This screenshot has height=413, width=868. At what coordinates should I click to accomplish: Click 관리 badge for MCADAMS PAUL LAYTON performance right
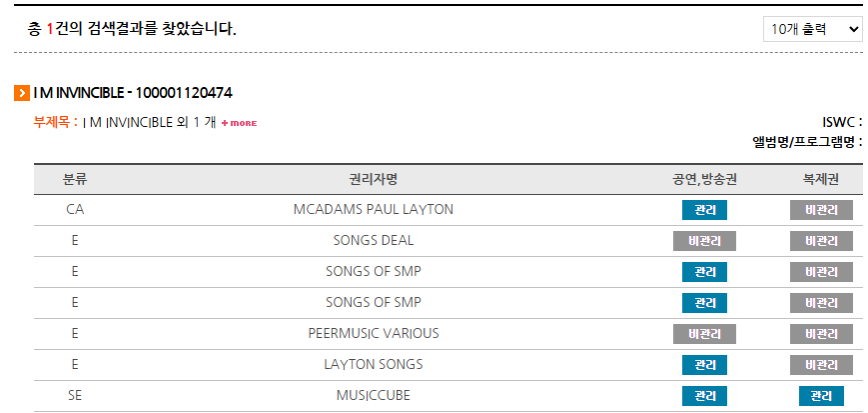(x=704, y=210)
